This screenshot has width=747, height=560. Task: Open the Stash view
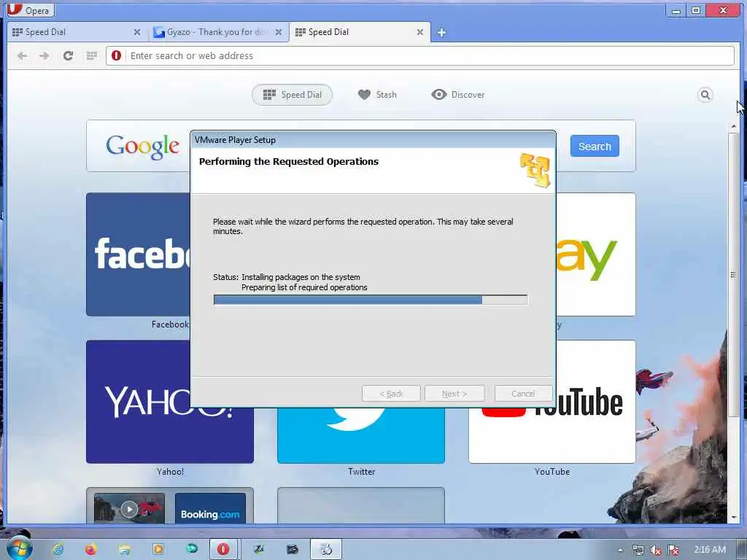[377, 95]
